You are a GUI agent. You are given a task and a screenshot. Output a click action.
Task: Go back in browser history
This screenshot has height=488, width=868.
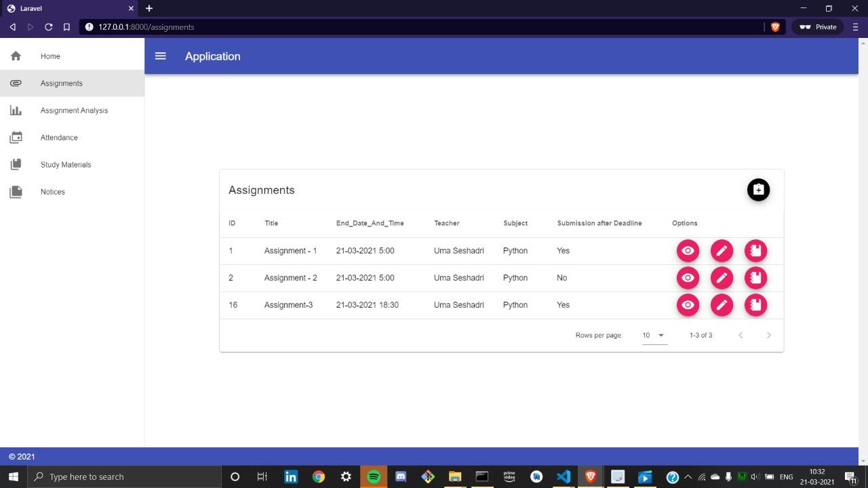12,27
